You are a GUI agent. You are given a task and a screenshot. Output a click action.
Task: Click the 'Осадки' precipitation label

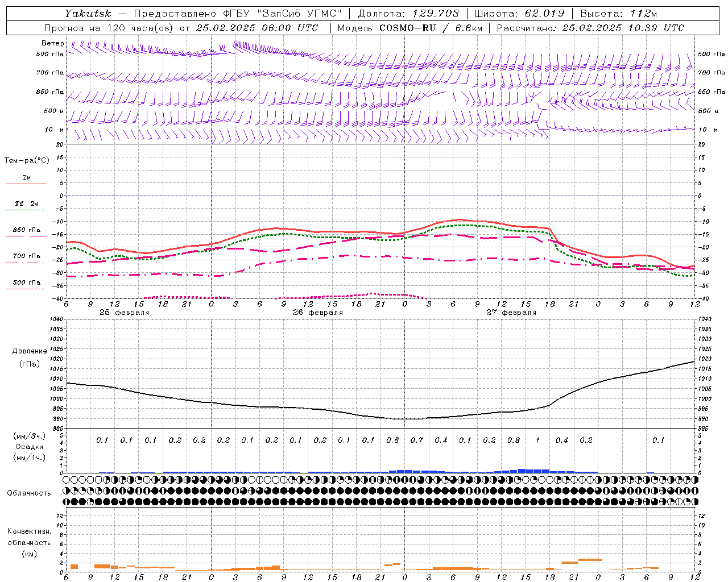click(x=30, y=447)
